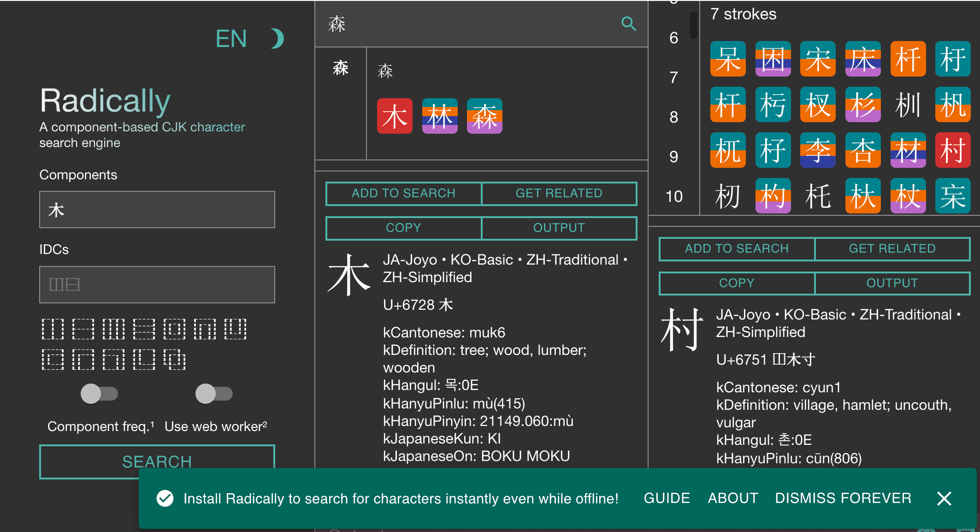Click the stroke count list scrollbar
980x532 pixels.
693,25
